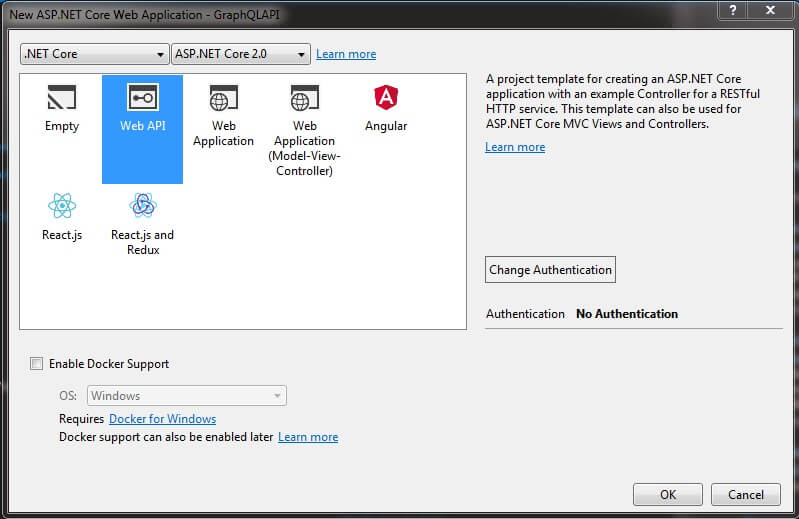Select the React.js and Redux template icon

click(x=142, y=206)
